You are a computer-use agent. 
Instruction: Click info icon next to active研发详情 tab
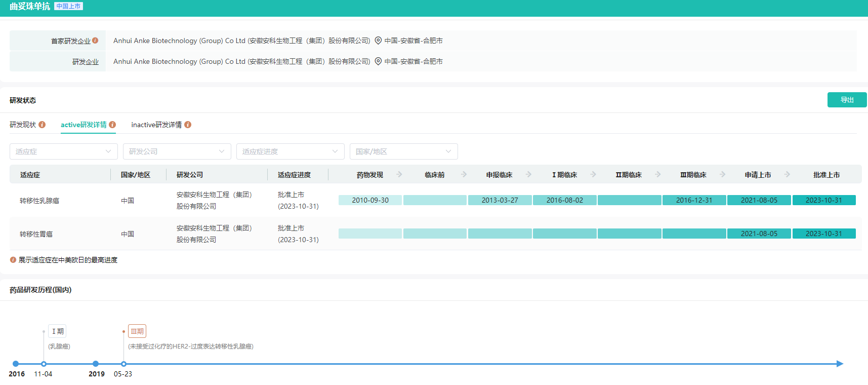tap(112, 125)
